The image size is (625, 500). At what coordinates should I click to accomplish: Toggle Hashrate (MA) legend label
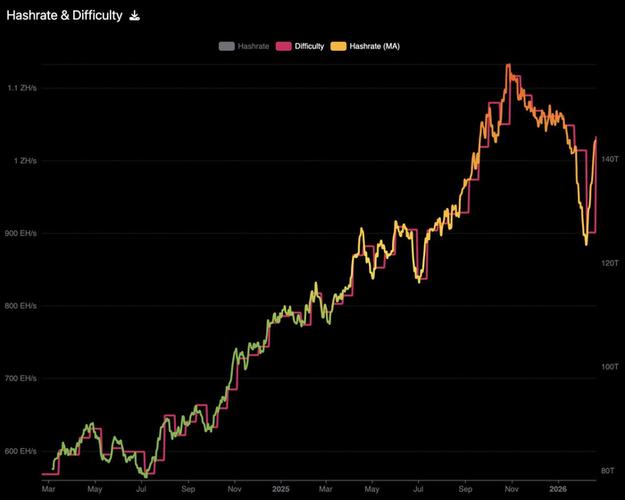tap(374, 46)
